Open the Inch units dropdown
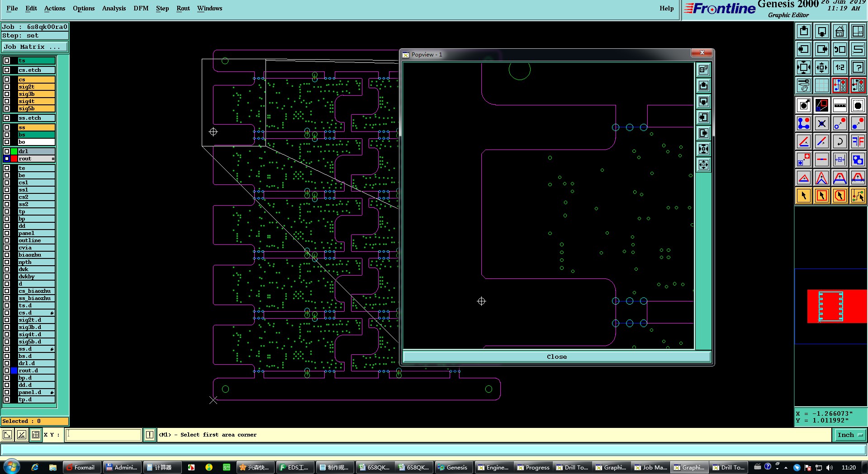Viewport: 868px width, 474px height. pyautogui.click(x=850, y=435)
